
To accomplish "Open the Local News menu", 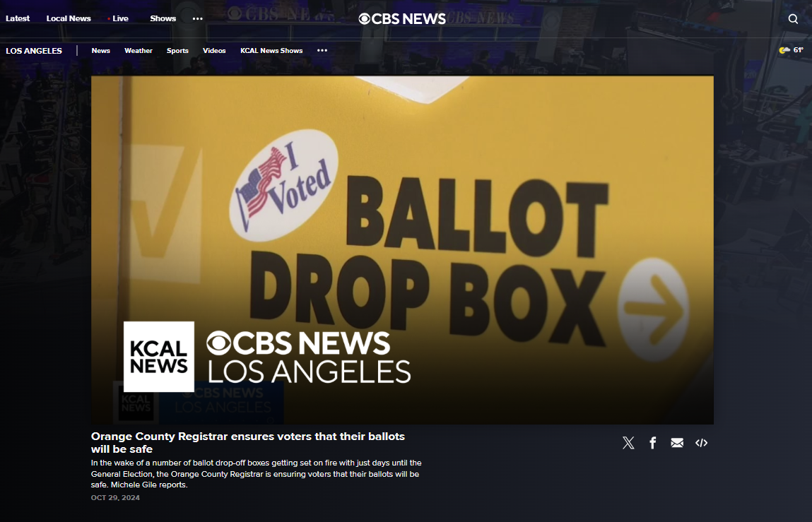I will (x=69, y=18).
